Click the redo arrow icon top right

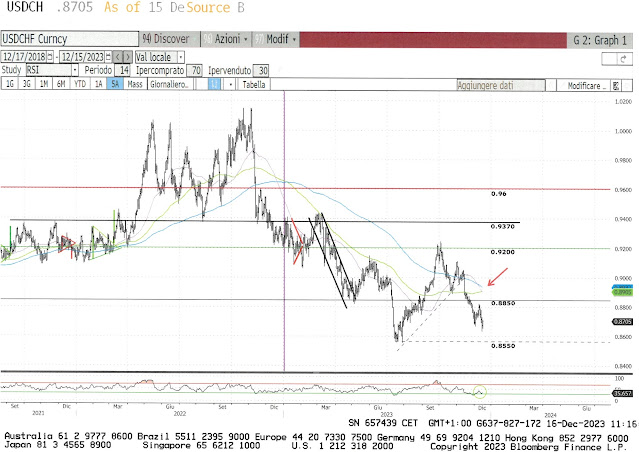623,59
